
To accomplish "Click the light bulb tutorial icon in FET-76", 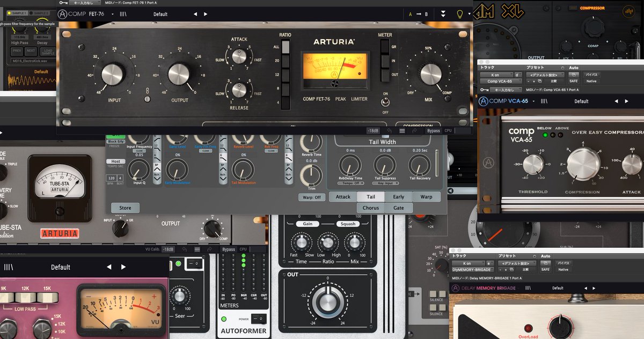I will pos(460,14).
